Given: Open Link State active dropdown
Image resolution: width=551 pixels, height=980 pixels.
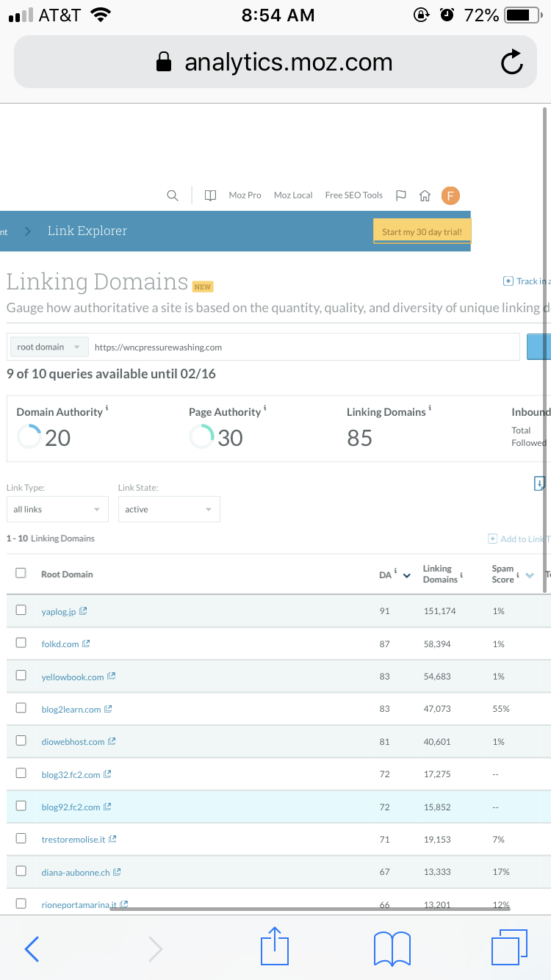Looking at the screenshot, I should pos(169,509).
